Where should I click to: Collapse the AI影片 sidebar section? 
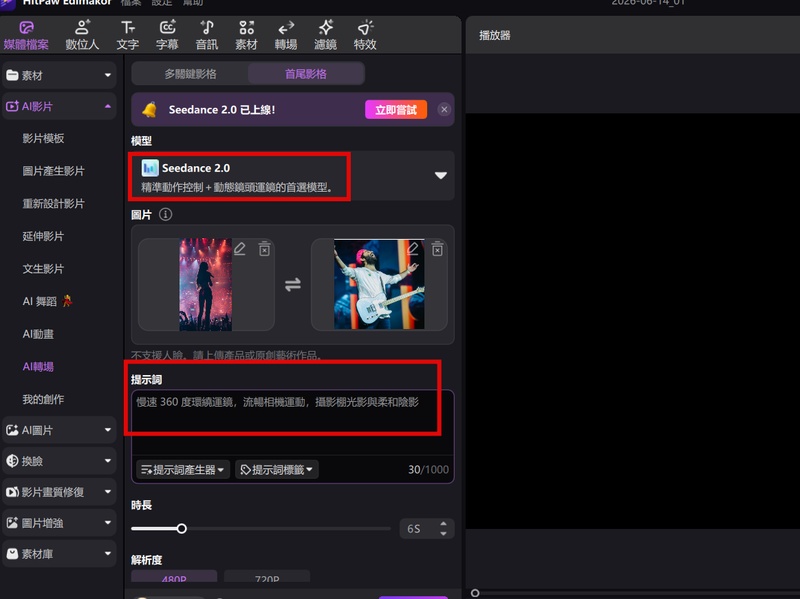pos(59,106)
